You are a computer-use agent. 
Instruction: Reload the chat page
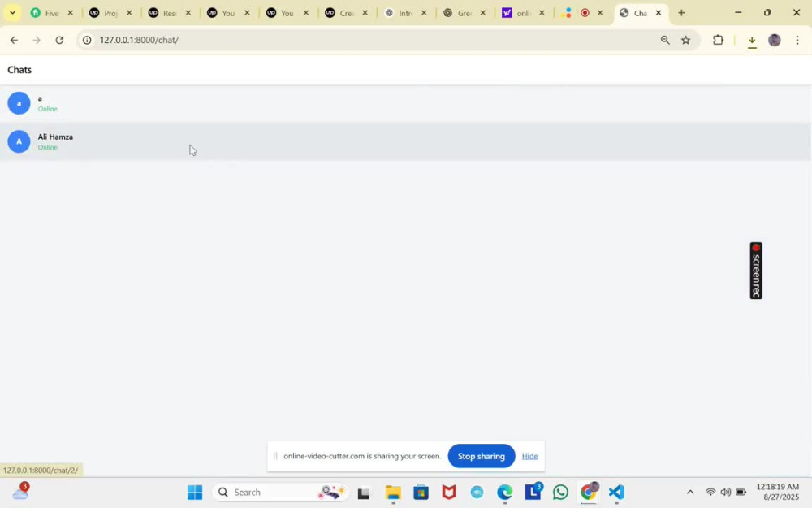pos(59,40)
